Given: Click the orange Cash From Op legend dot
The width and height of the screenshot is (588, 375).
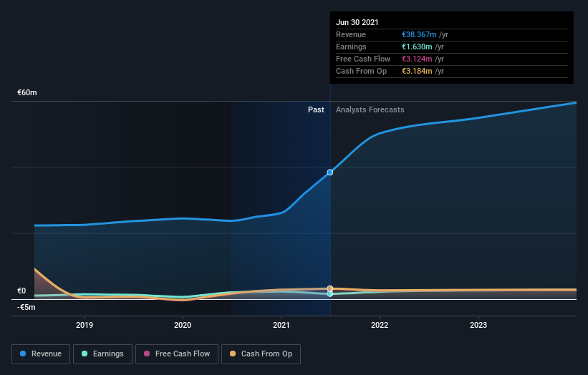Looking at the screenshot, I should click(233, 354).
